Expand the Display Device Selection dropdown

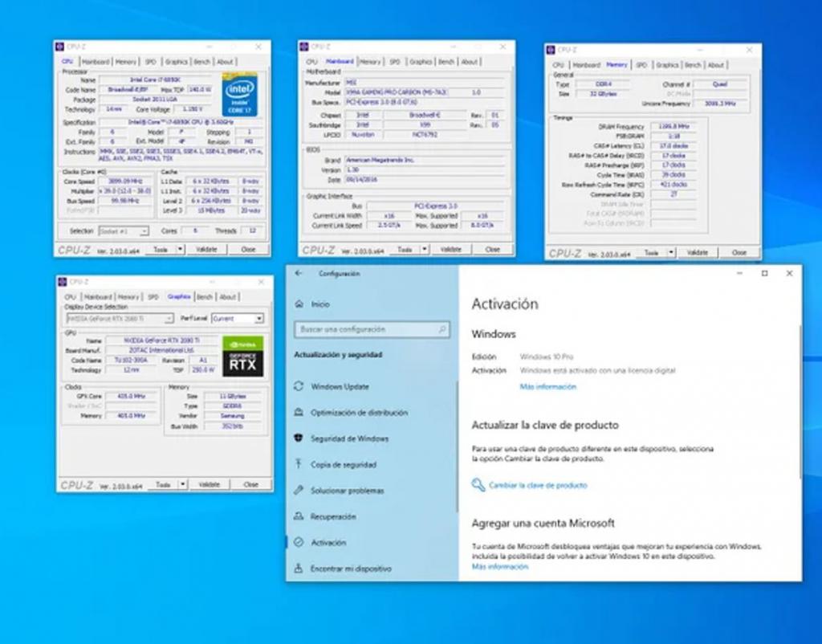tap(120, 318)
